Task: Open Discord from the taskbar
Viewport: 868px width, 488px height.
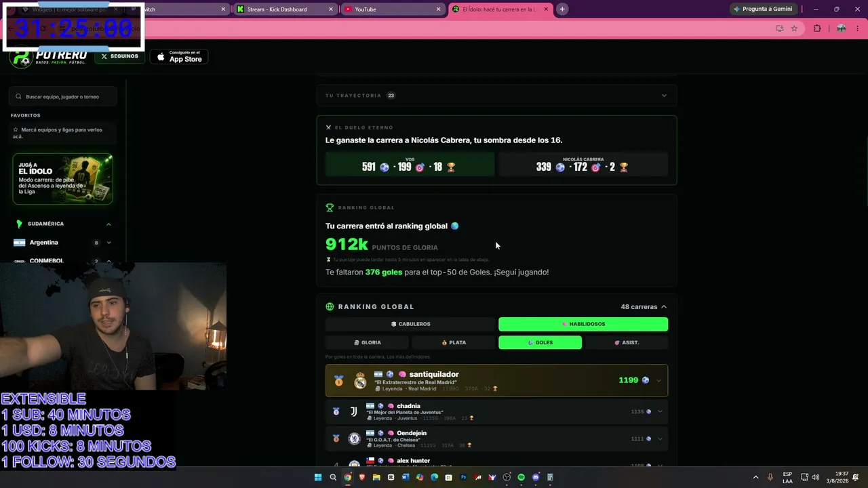Action: pos(536,477)
